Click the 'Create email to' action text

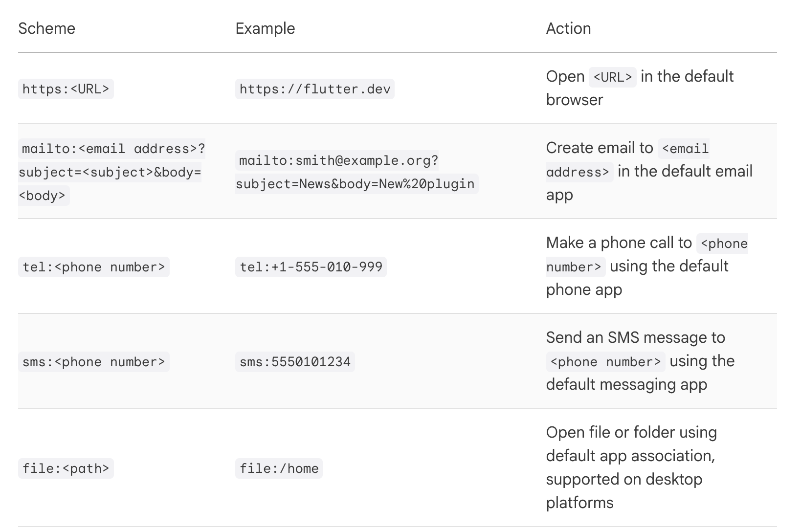pos(600,148)
